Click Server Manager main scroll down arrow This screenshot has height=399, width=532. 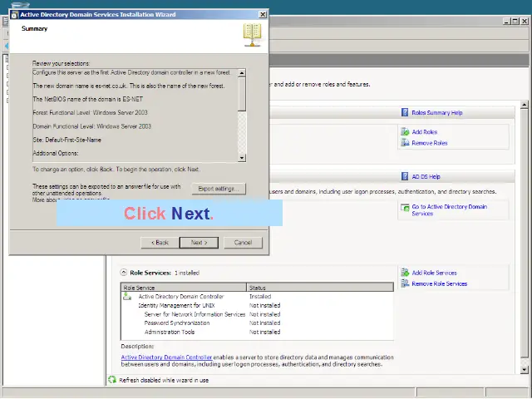point(525,369)
